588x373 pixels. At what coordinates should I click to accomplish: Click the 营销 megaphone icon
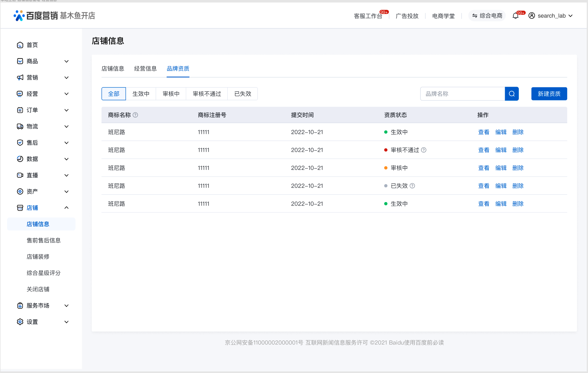point(20,77)
